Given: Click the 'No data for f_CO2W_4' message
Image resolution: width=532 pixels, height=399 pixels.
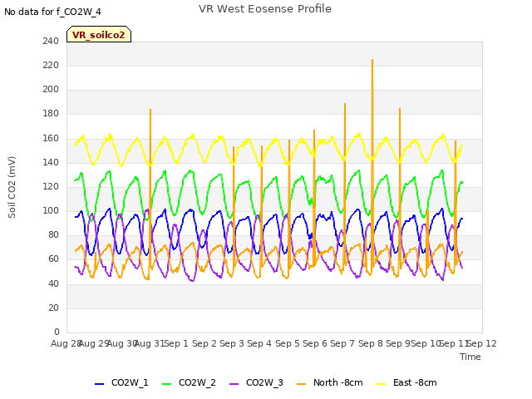Looking at the screenshot, I should (x=52, y=12).
